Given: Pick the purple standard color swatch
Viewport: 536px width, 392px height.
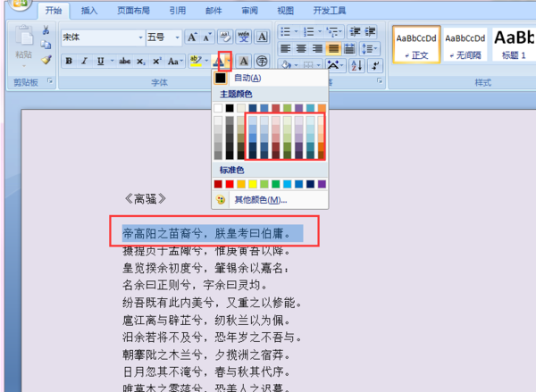Looking at the screenshot, I should [x=322, y=184].
